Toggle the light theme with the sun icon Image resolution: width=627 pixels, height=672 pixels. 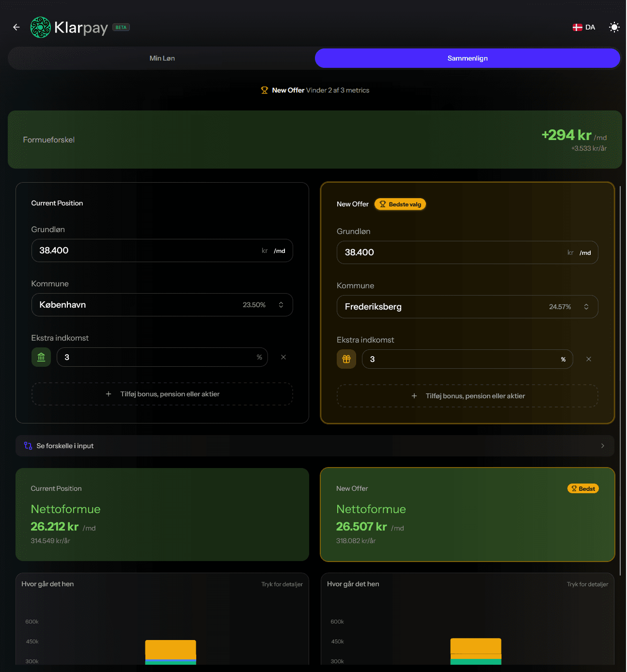pyautogui.click(x=614, y=27)
